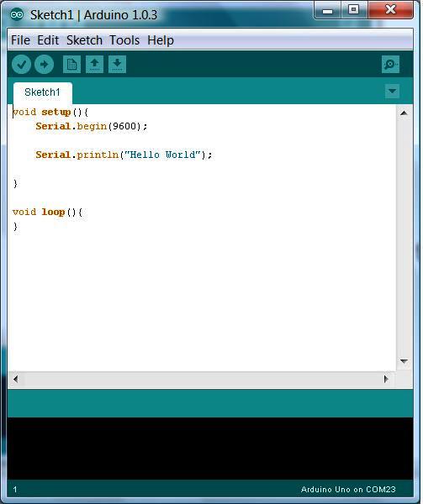Click the Arduino logo in title bar

[17, 15]
